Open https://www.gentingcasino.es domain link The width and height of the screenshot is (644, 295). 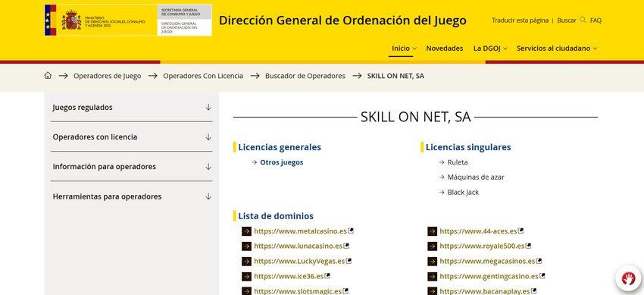point(489,276)
